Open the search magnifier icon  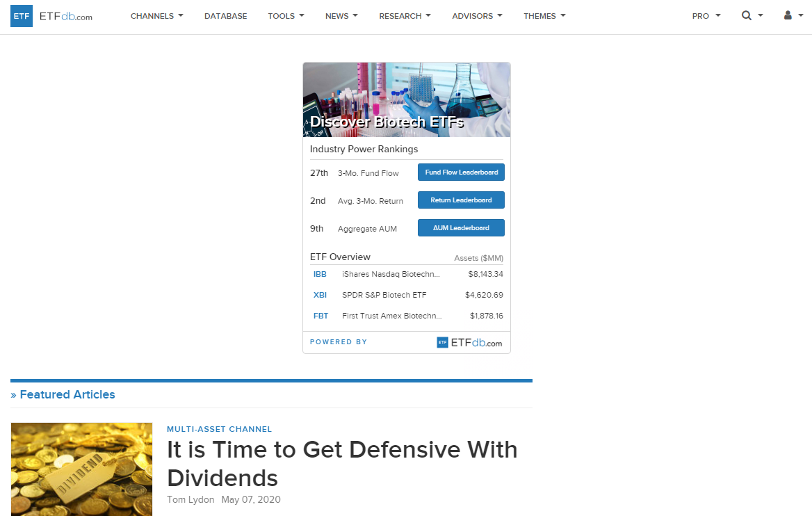(x=746, y=15)
